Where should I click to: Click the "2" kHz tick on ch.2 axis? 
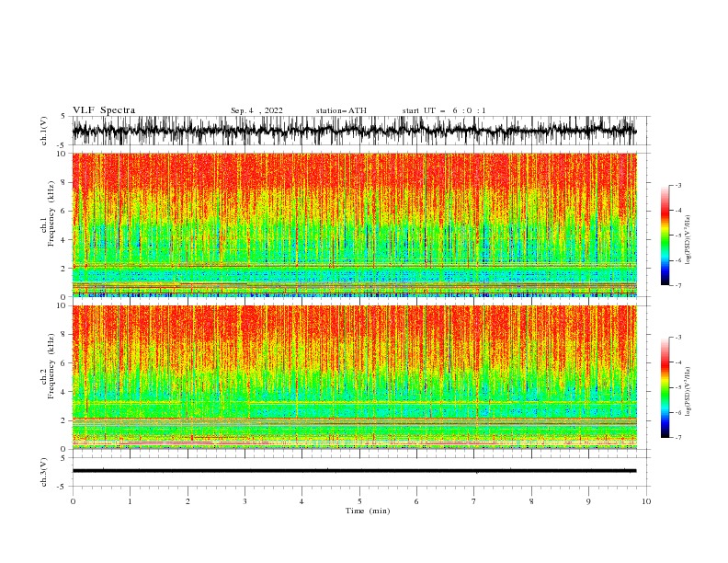pos(65,420)
